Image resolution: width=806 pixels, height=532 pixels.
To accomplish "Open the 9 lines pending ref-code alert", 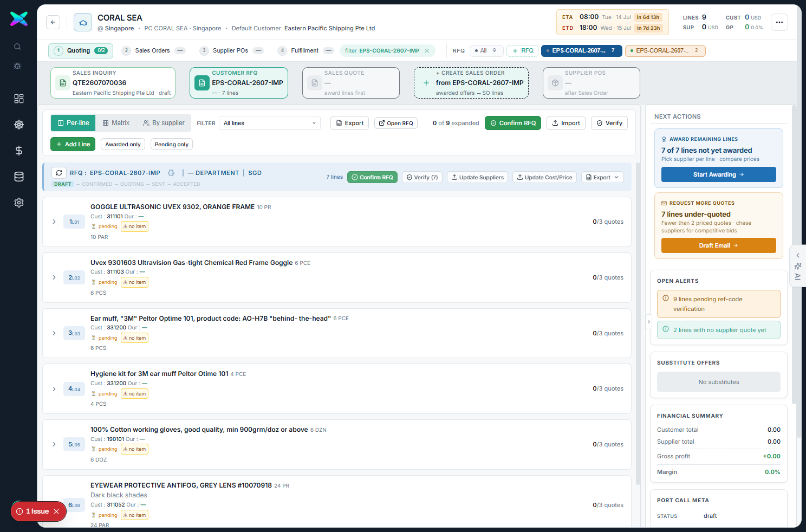I will click(x=719, y=304).
